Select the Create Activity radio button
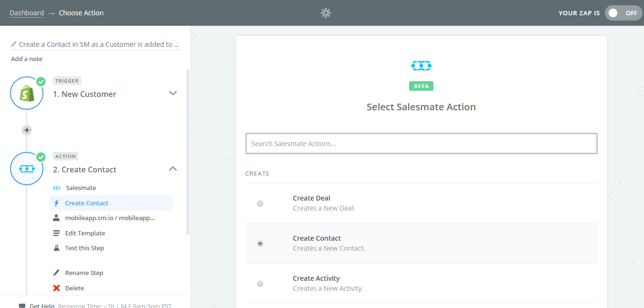 (260, 284)
